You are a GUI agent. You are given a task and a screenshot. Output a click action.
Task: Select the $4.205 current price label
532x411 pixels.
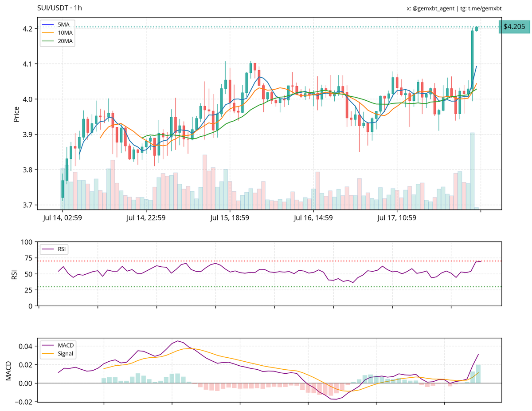514,27
